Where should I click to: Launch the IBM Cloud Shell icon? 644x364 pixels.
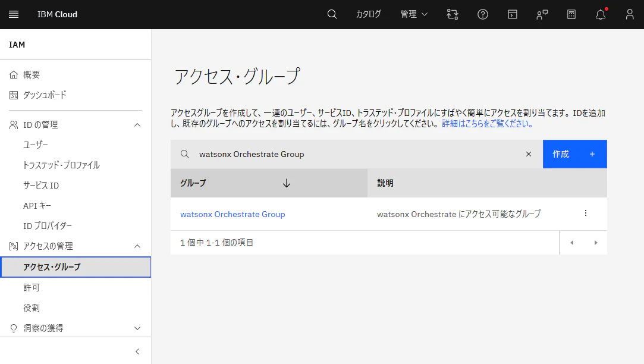513,14
